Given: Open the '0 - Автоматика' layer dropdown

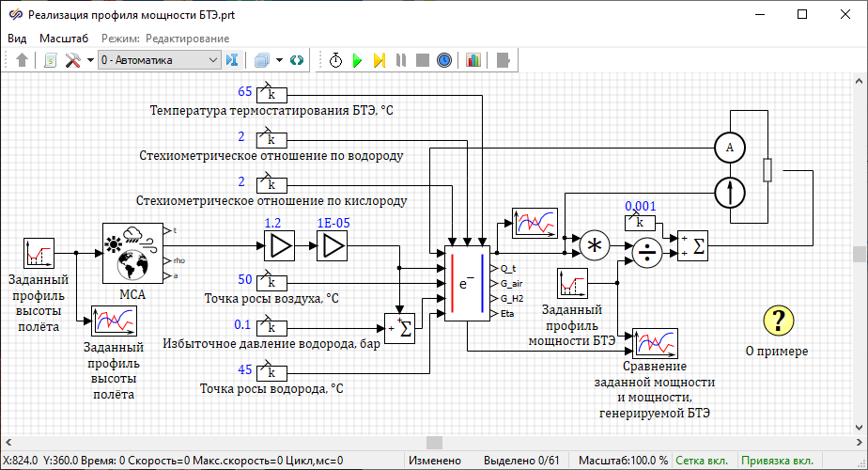Looking at the screenshot, I should [158, 60].
